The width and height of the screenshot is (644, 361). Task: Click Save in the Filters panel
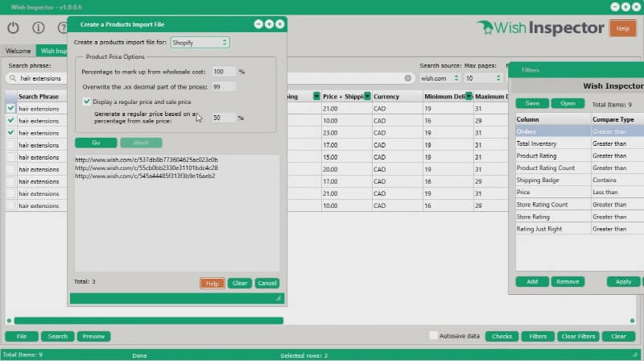pyautogui.click(x=532, y=103)
